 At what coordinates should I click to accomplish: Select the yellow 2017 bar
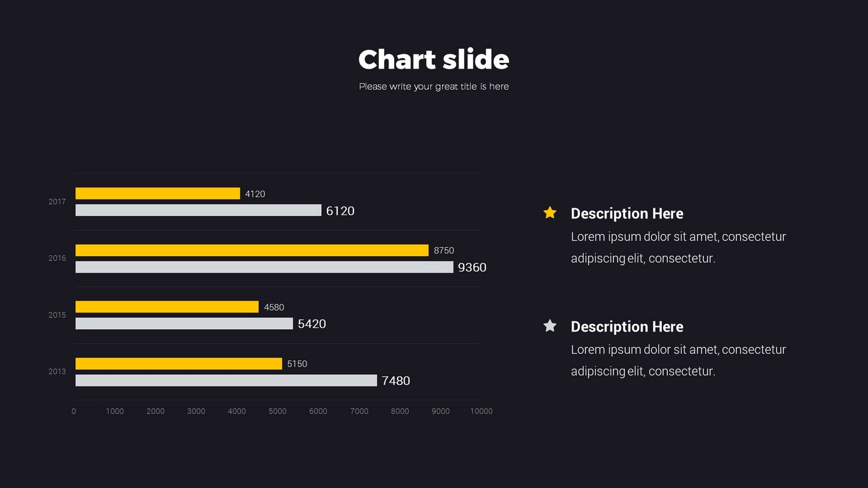point(158,194)
